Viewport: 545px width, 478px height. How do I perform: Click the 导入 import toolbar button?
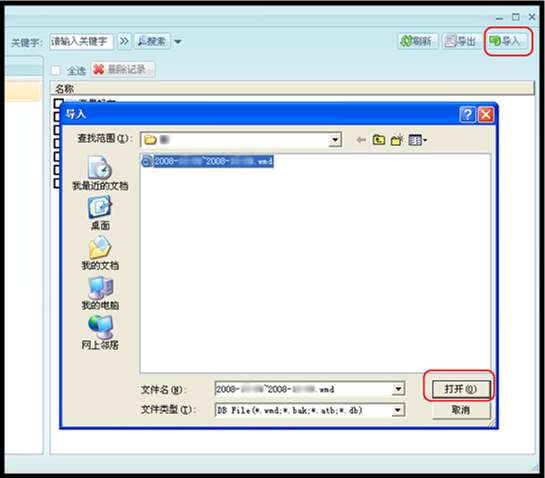[x=506, y=41]
